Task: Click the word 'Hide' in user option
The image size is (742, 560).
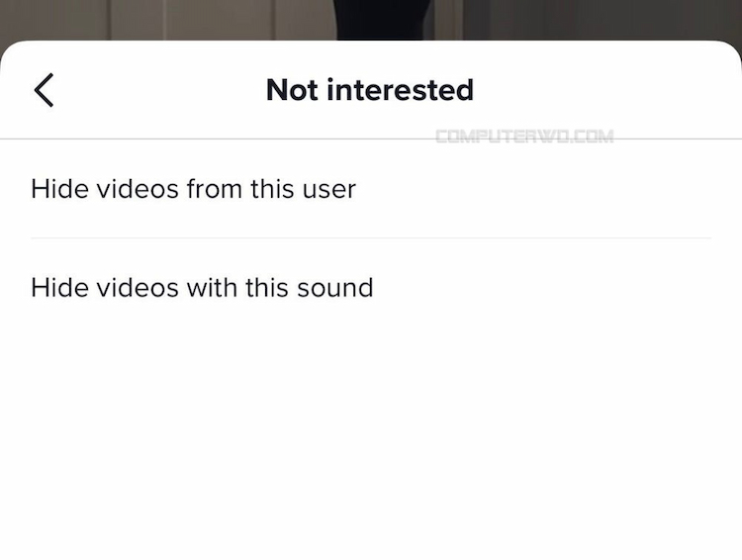Action: coord(59,189)
